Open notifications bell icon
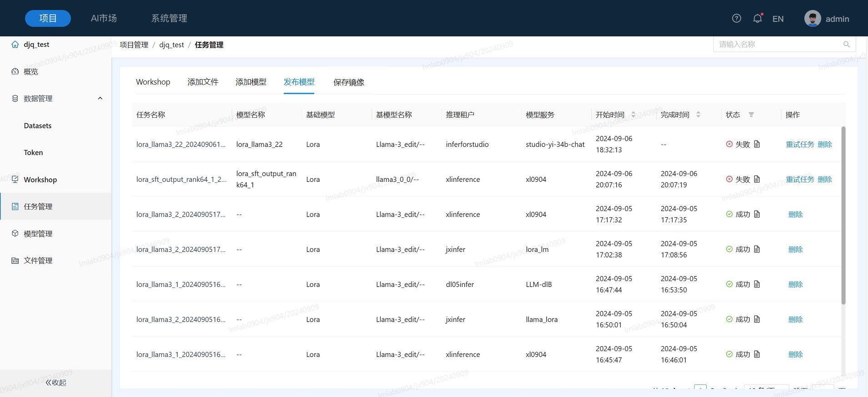 [x=757, y=18]
